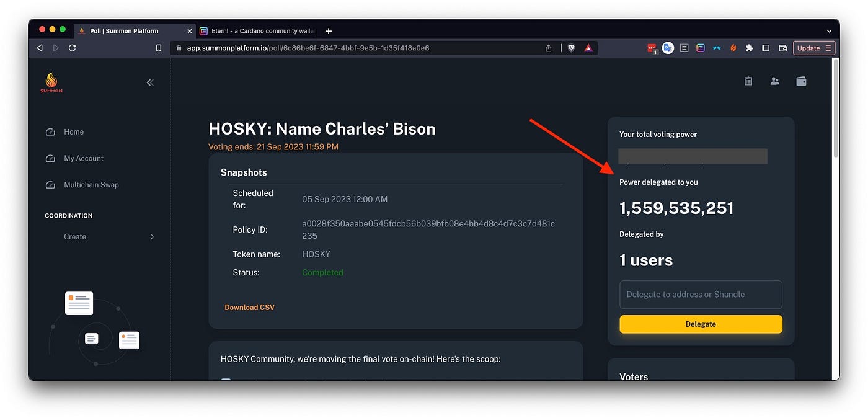Viewport: 868px width, 418px height.
Task: Go back with the browser back arrow
Action: [40, 48]
